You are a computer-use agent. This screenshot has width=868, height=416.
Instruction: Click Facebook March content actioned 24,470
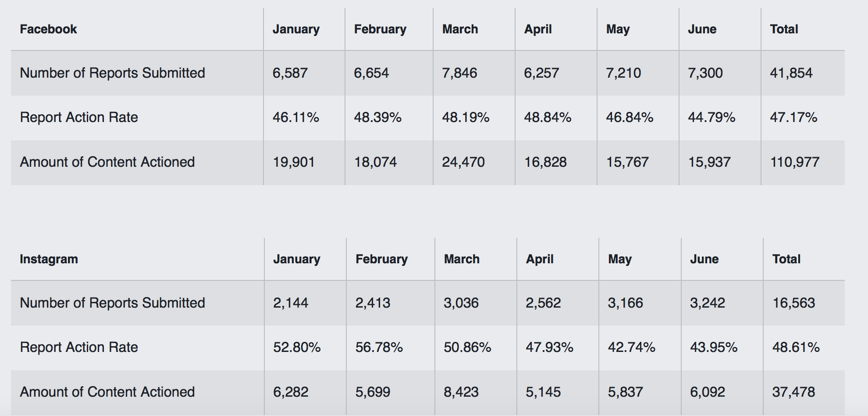pos(463,162)
